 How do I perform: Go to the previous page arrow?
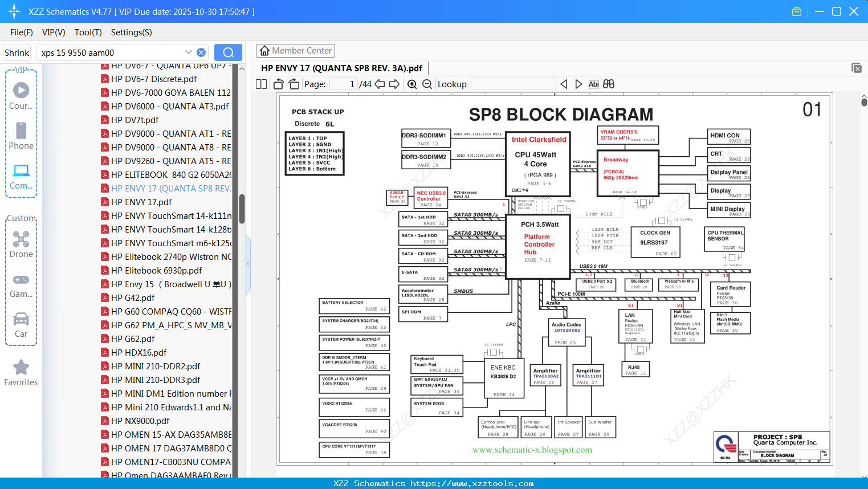[x=380, y=84]
